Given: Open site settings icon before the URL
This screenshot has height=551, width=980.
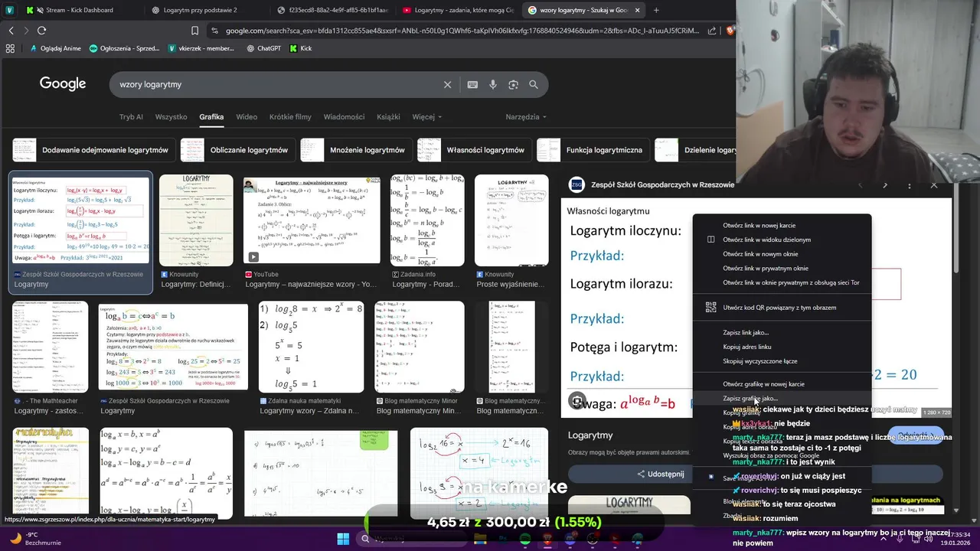Looking at the screenshot, I should [x=215, y=31].
